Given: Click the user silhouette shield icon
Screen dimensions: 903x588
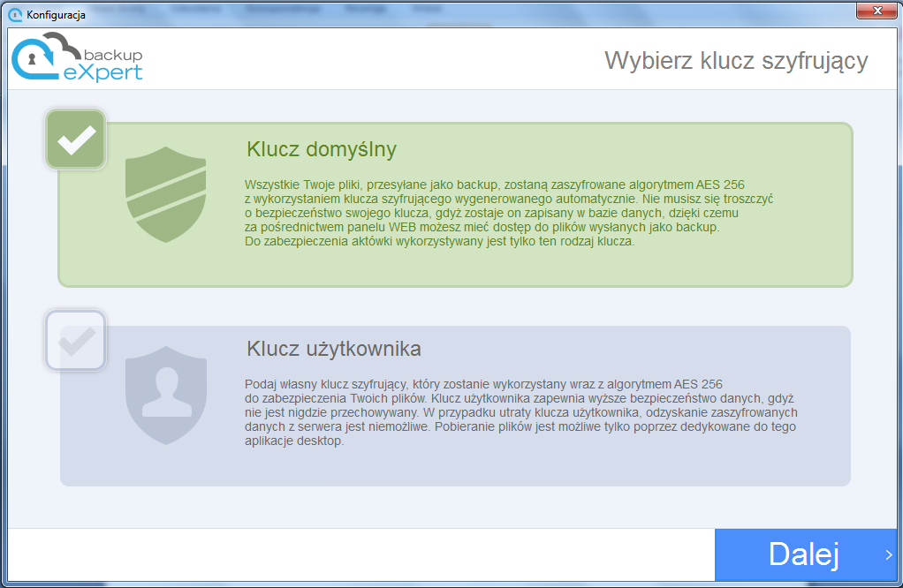Looking at the screenshot, I should (x=166, y=395).
